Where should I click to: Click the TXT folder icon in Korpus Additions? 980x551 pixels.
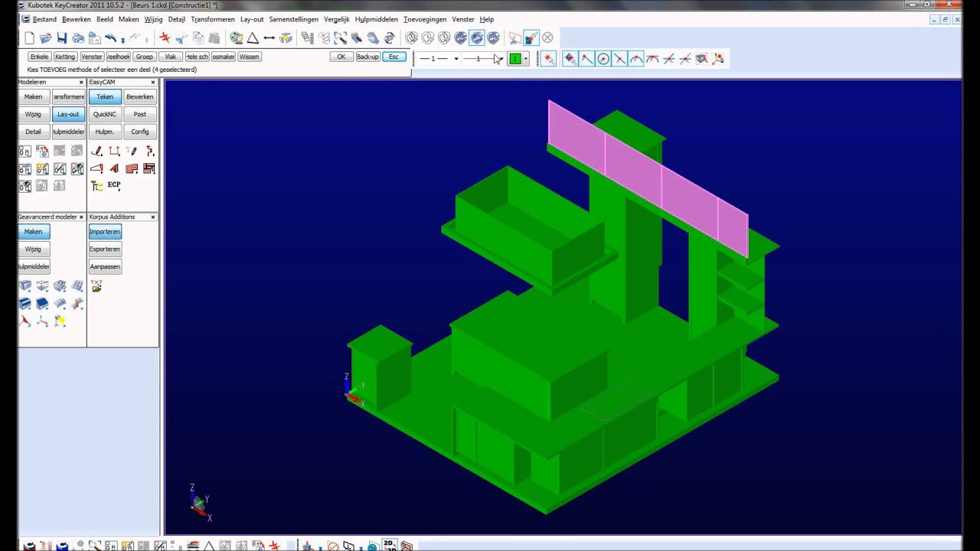point(96,285)
